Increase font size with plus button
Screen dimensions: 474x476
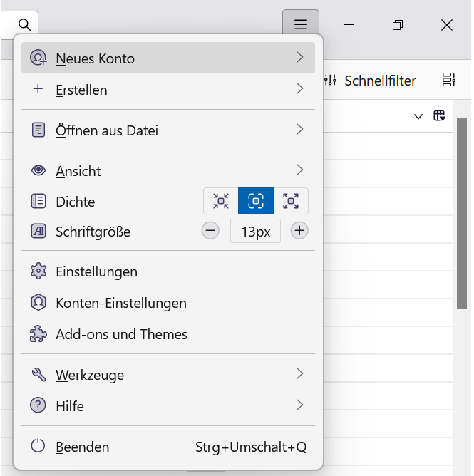point(299,231)
